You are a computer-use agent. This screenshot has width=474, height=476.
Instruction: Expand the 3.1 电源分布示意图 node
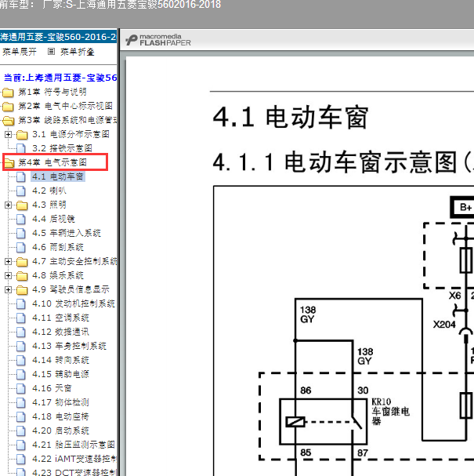(8, 134)
